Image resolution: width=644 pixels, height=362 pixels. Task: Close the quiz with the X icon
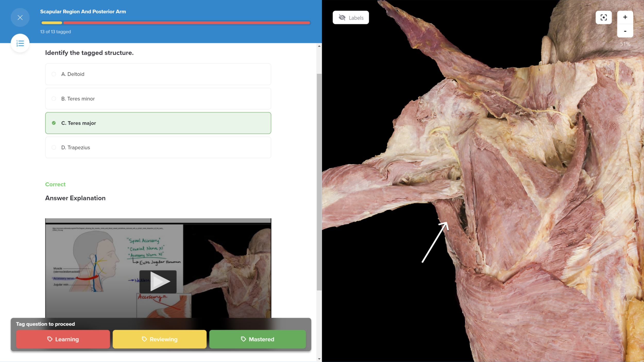tap(20, 17)
